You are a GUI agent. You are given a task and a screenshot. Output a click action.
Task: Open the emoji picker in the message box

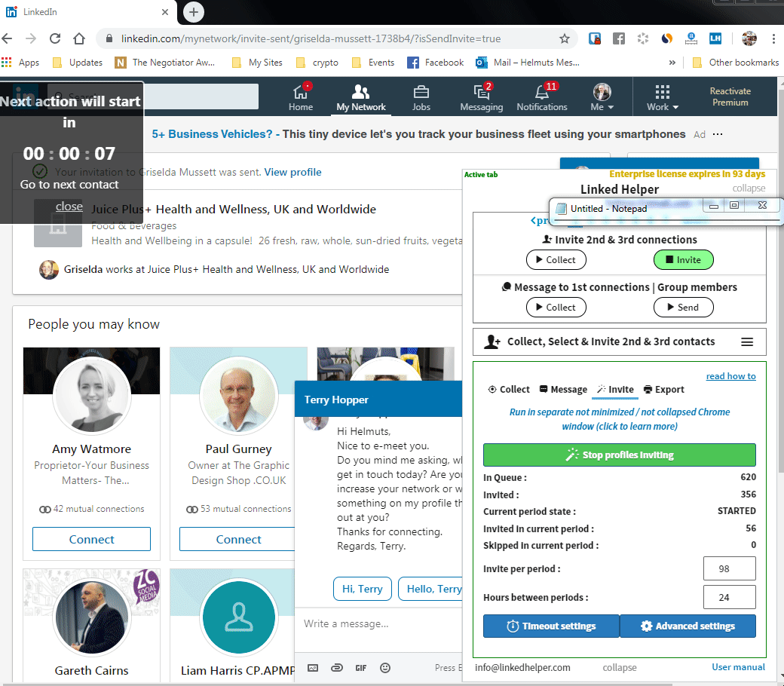click(x=384, y=668)
